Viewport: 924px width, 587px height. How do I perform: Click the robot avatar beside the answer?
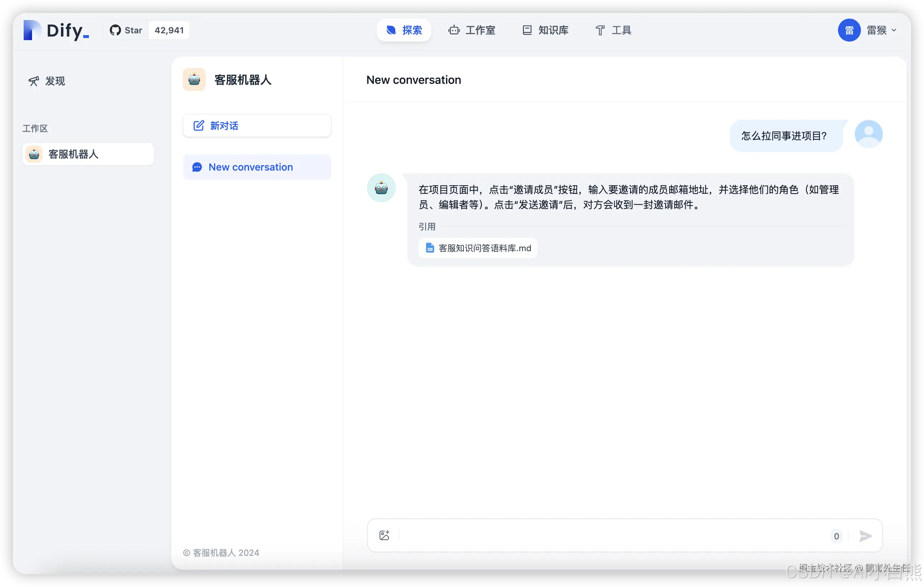[x=381, y=188]
